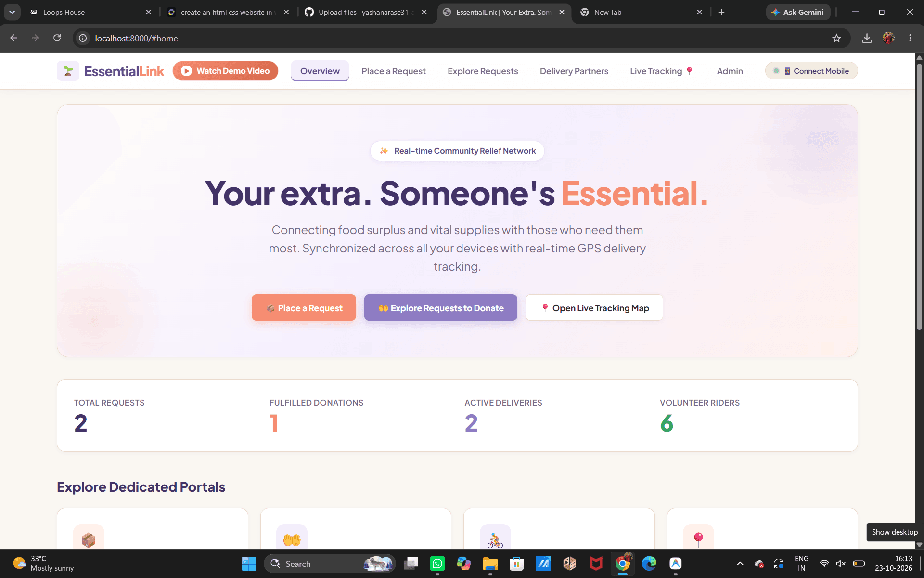Go back with browser back arrow
The width and height of the screenshot is (924, 578).
pos(13,38)
